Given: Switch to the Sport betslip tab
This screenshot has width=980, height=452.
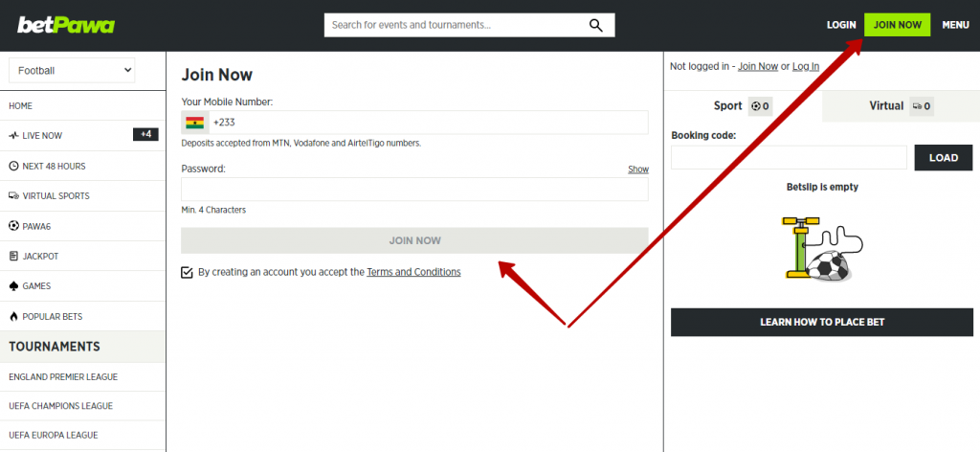Looking at the screenshot, I should tap(743, 106).
